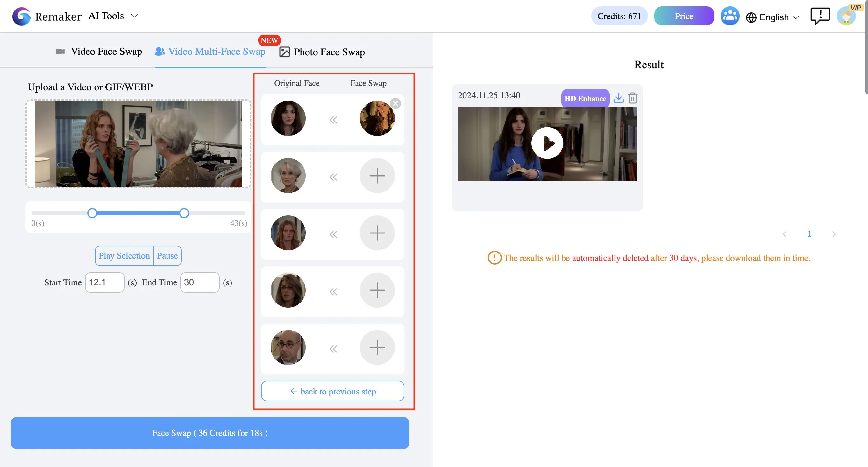Open the community group icon

point(729,16)
